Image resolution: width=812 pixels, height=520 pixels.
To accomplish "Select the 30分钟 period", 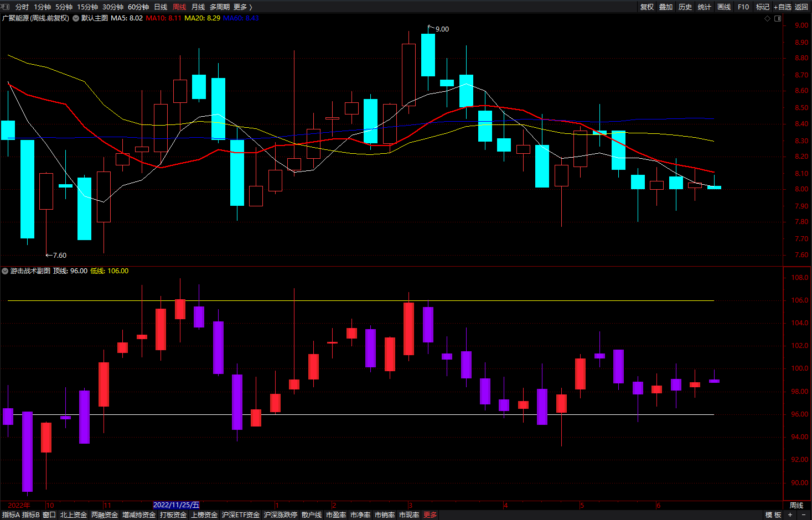I will 113,7.
